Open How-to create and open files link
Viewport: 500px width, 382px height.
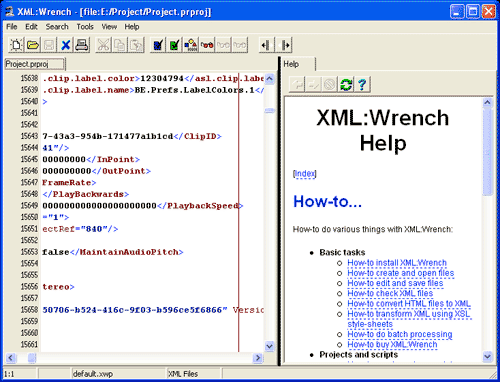click(x=401, y=273)
